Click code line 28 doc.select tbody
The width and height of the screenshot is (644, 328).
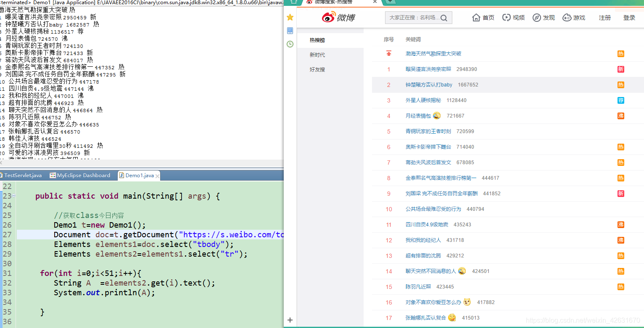click(x=143, y=244)
